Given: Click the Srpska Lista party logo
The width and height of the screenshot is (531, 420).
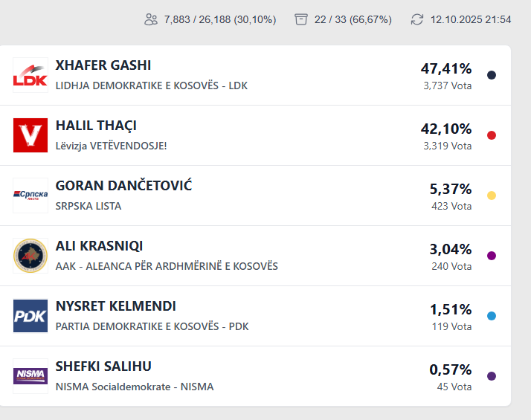Looking at the screenshot, I should (30, 196).
